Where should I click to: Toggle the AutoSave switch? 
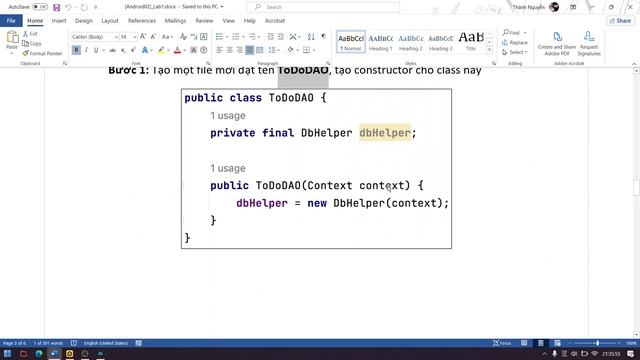40,7
